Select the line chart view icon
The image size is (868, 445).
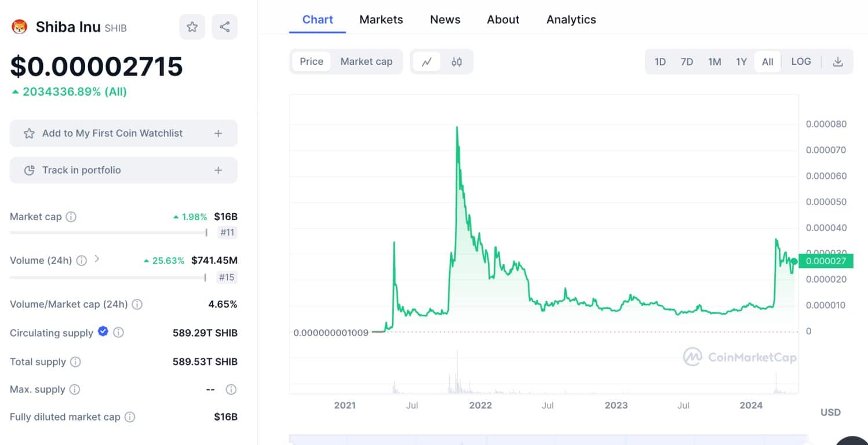426,61
